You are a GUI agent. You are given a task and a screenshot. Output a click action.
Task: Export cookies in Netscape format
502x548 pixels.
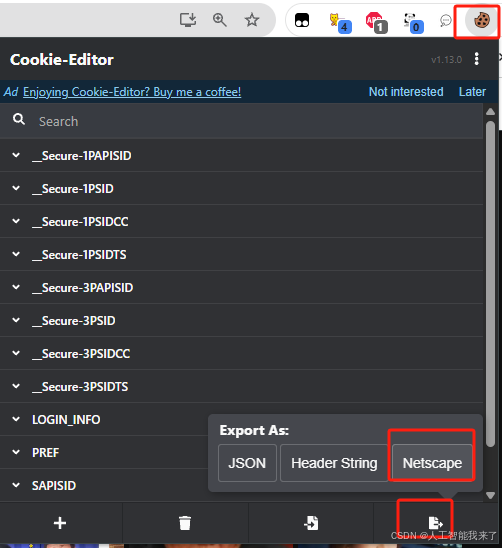[x=432, y=463]
